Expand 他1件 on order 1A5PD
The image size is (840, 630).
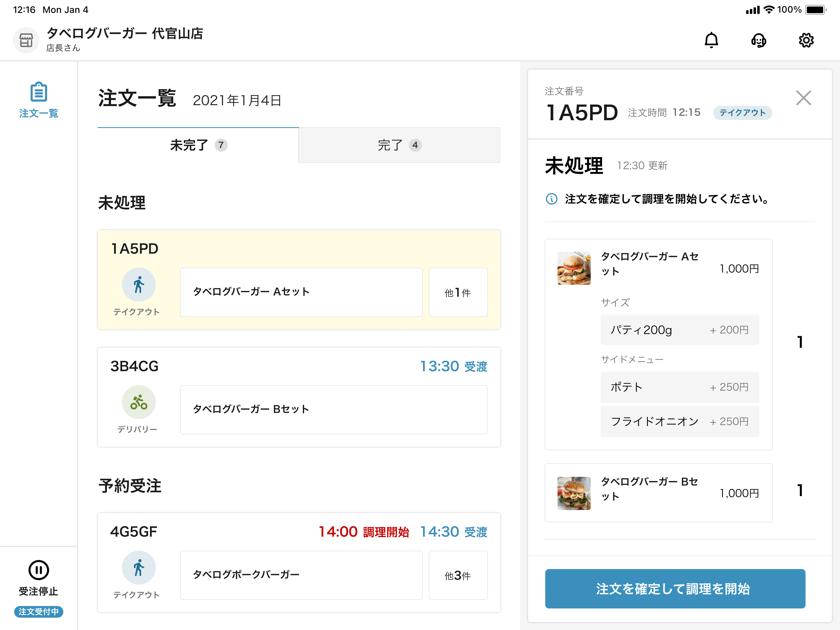[458, 292]
